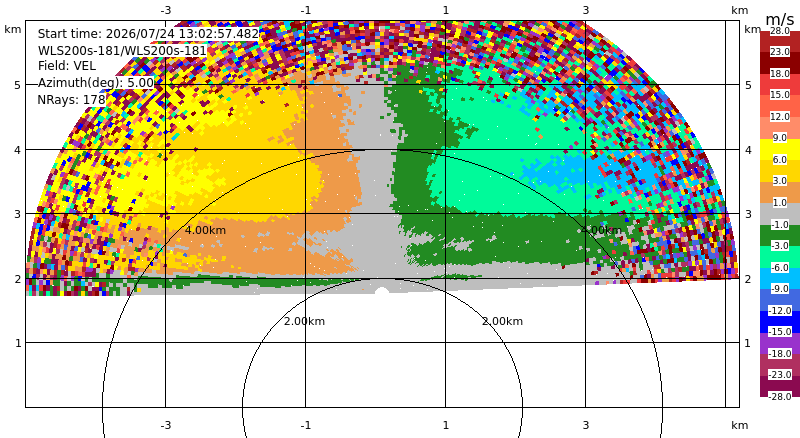800x438 pixels.
Task: Click the NRays: 178 text
Action: (71, 100)
